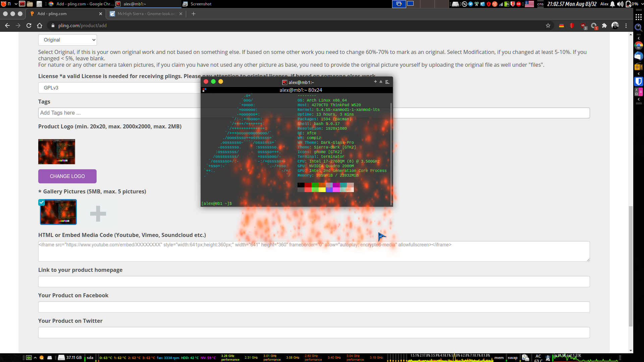The width and height of the screenshot is (644, 362).
Task: Open the browser home page
Action: pyautogui.click(x=40, y=25)
